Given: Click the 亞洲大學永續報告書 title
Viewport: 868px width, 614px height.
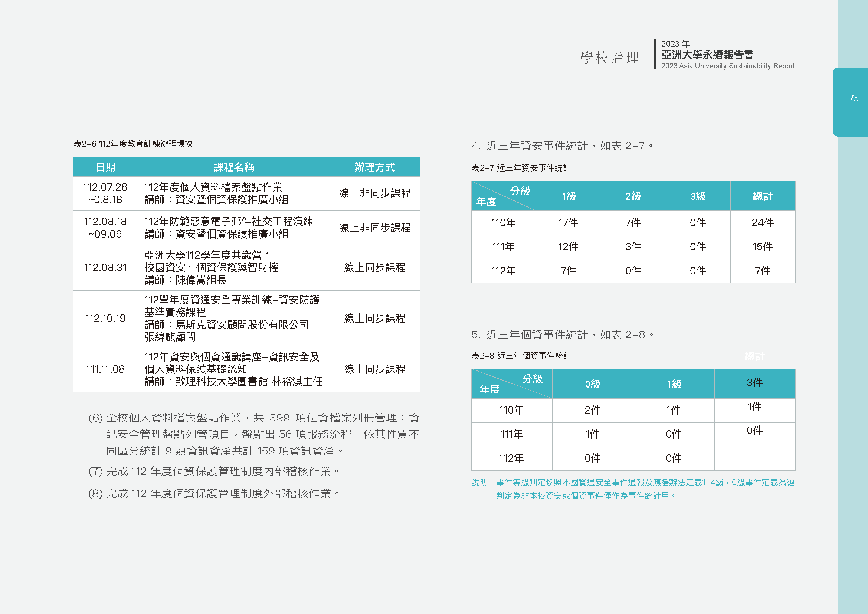Looking at the screenshot, I should tap(707, 55).
